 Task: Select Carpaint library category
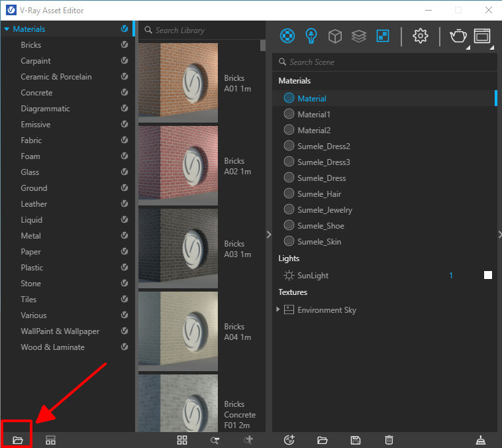(36, 61)
